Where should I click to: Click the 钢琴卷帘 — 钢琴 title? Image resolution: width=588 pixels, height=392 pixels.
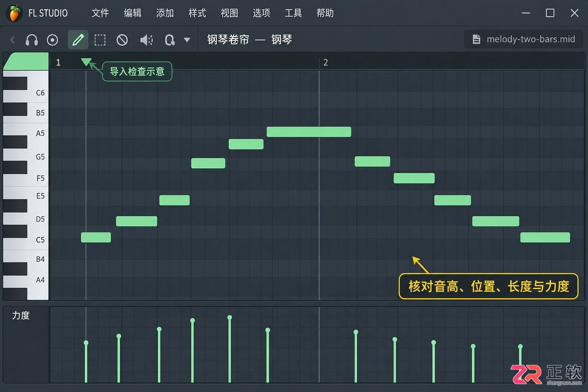tap(249, 40)
